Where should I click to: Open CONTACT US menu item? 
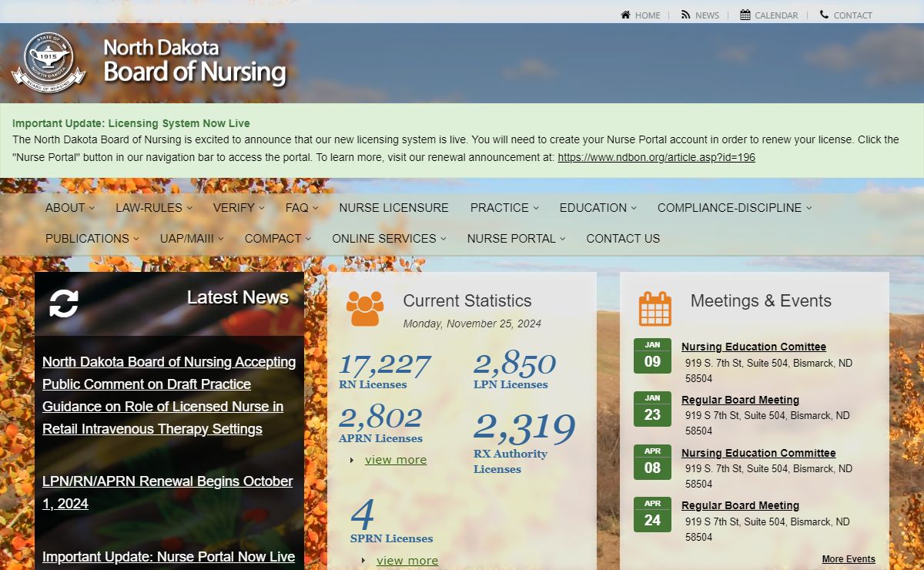tap(623, 239)
